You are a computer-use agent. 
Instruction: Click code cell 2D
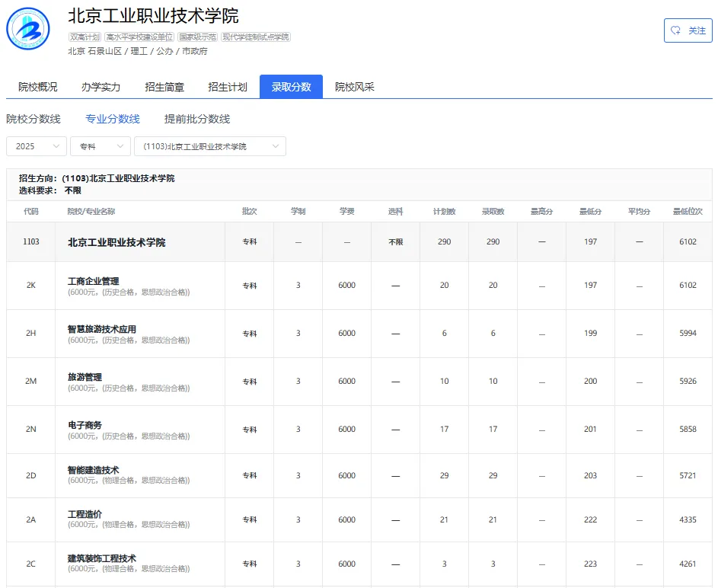[30, 476]
